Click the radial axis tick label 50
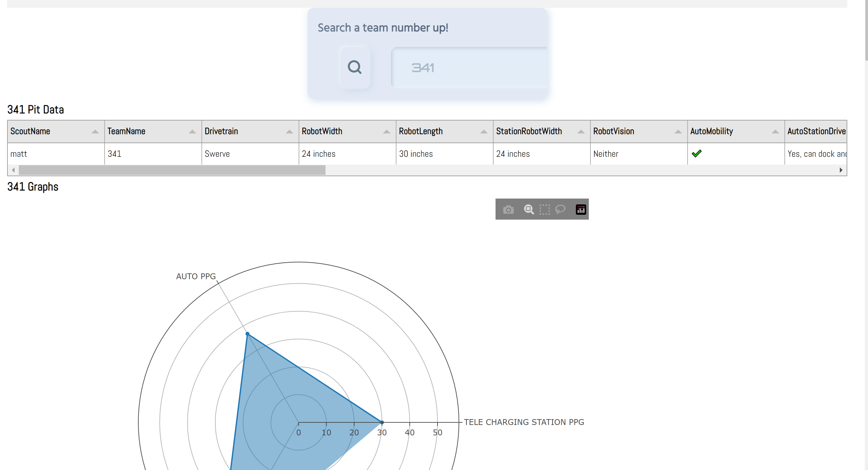Viewport: 868px width, 470px height. coord(437,432)
